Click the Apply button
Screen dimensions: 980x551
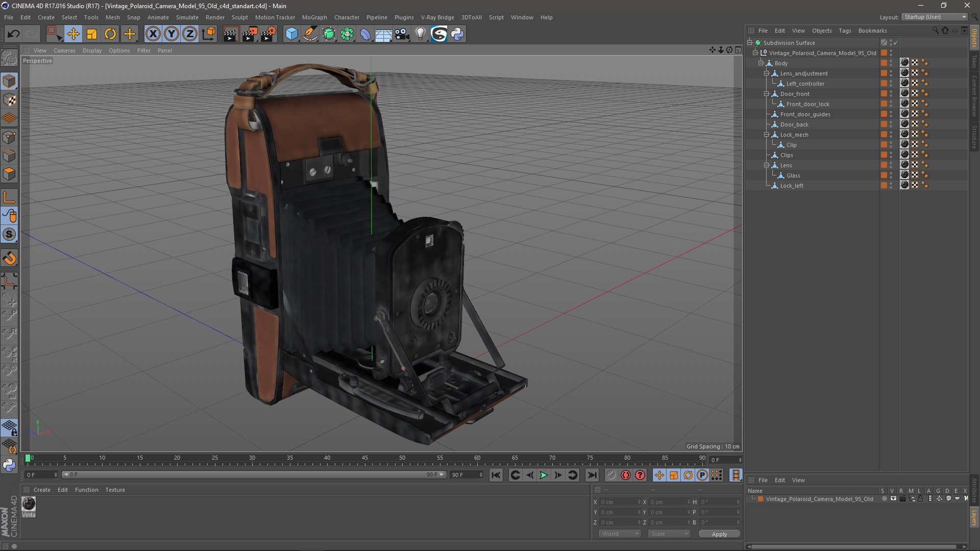tap(719, 534)
